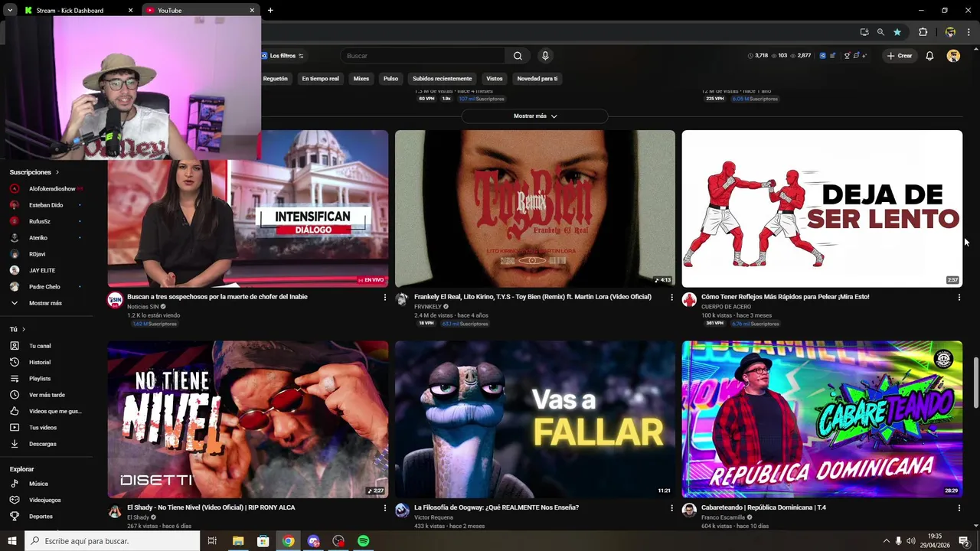The height and width of the screenshot is (551, 980).
Task: Click install app icon in address bar
Action: point(864,32)
